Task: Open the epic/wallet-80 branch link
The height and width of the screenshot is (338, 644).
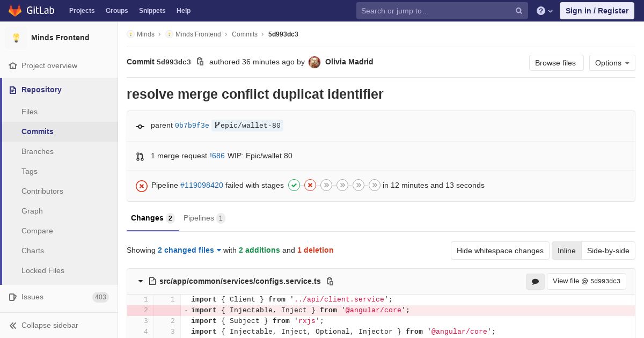Action: (x=247, y=126)
